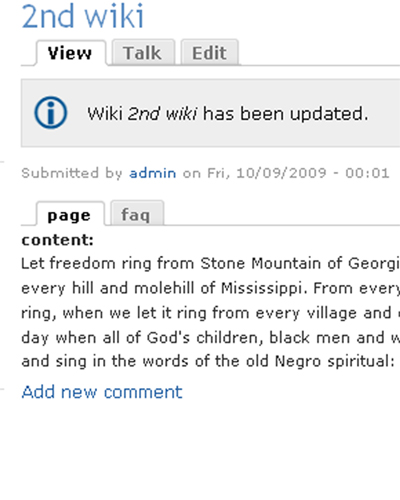
Task: Click the line about God's children
Action: point(211,338)
